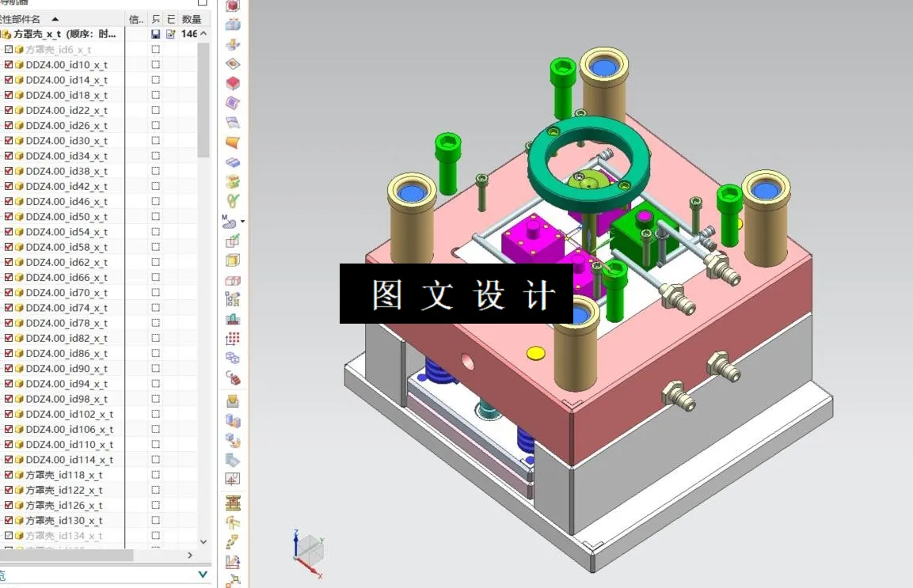The height and width of the screenshot is (588, 913).
Task: Click the down arrow of the navigator scrollbar
Action: [202, 542]
